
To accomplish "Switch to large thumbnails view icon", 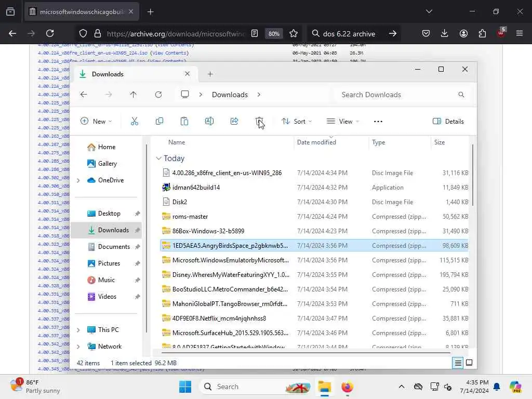I will (469, 363).
